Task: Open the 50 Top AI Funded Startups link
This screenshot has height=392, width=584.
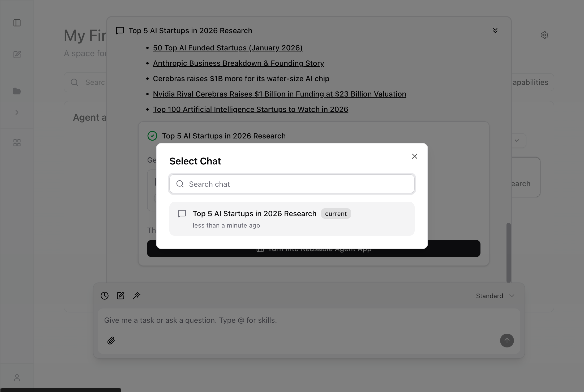Action: [x=228, y=48]
